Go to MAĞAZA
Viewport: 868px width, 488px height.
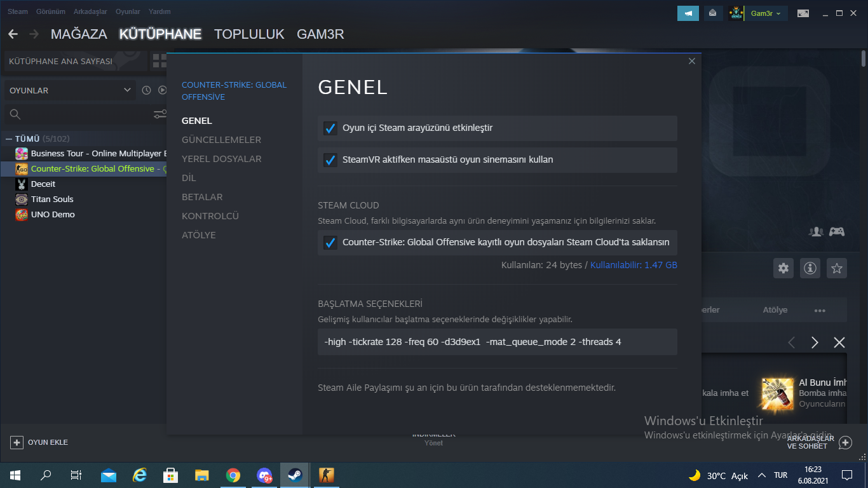pos(79,34)
